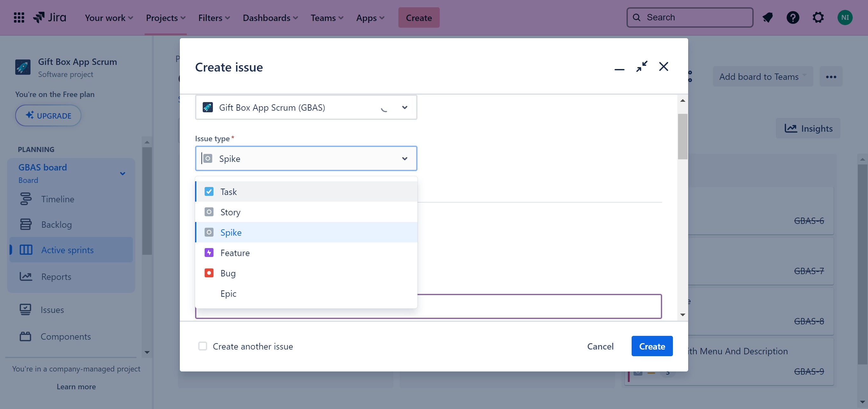Shrink the Create issue dialog with the arrows icon
This screenshot has width=868, height=409.
click(641, 66)
